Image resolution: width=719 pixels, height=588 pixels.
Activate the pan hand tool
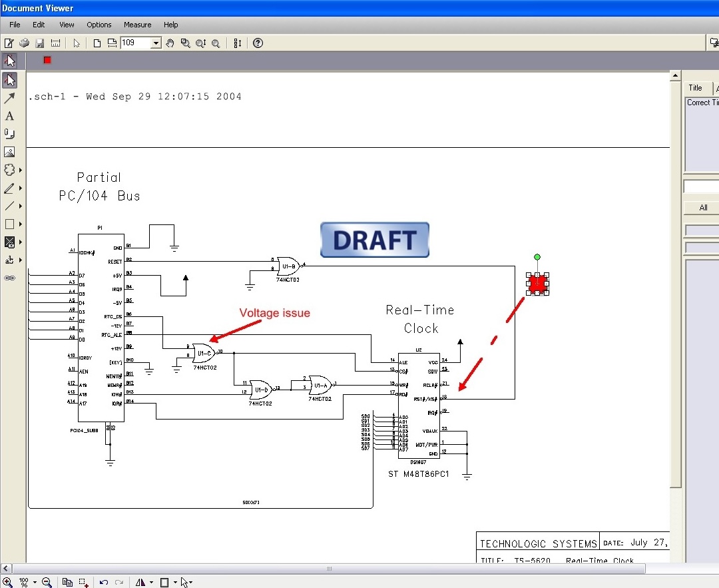tap(170, 43)
